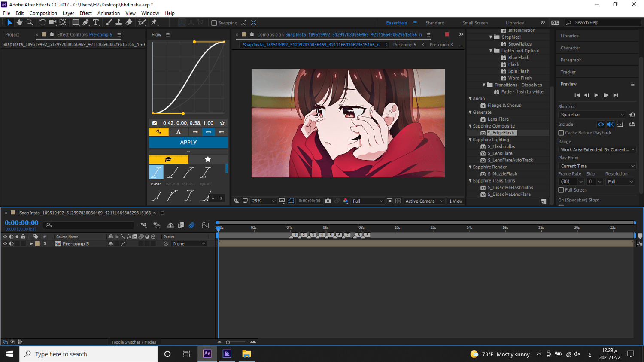This screenshot has width=644, height=362.
Task: Select the ease curve preset thumbnail
Action: click(156, 172)
